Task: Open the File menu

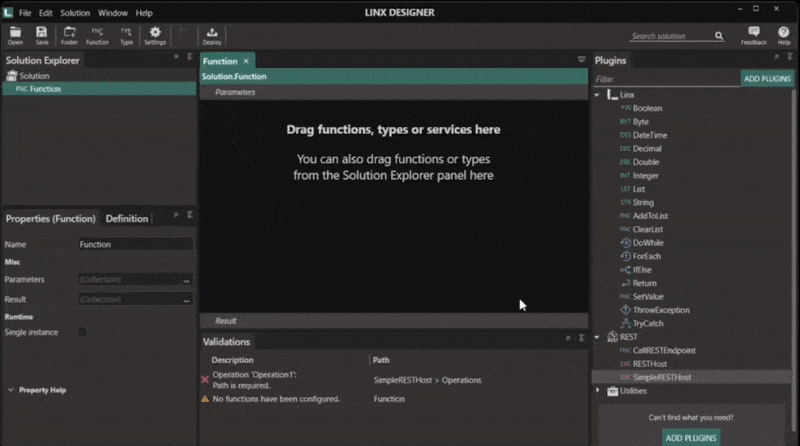Action: tap(25, 13)
